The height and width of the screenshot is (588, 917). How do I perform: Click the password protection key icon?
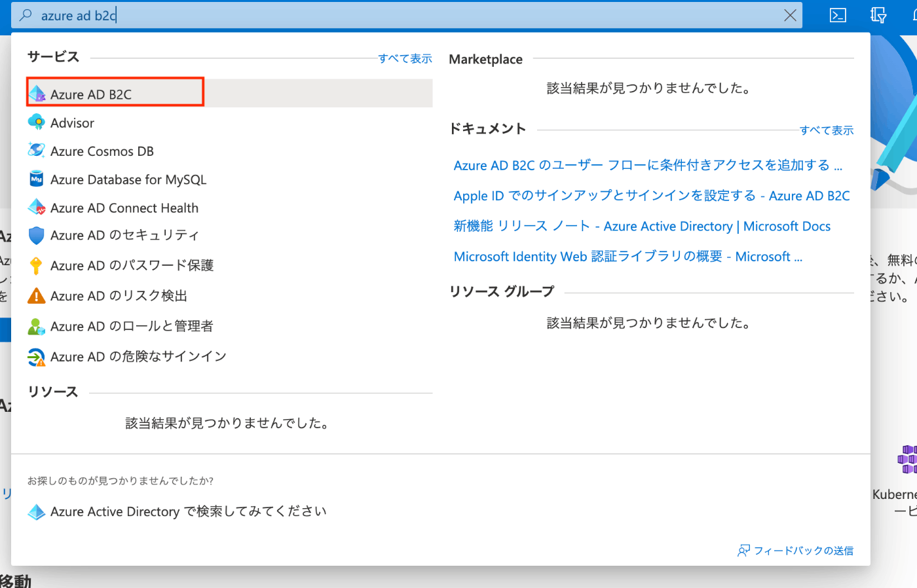[37, 265]
